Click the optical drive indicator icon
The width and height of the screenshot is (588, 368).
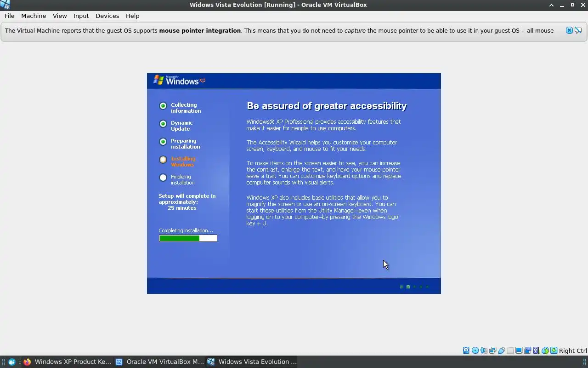[x=475, y=351]
